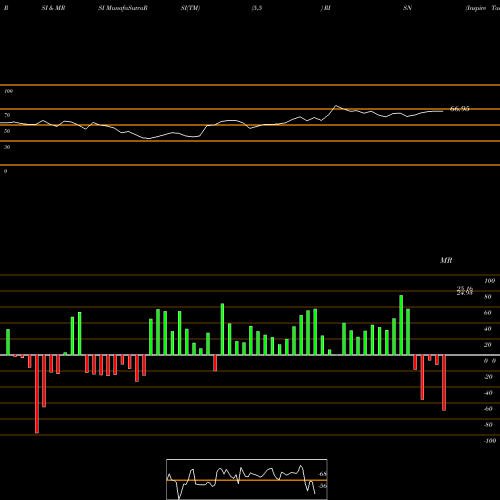Click the MR axis label -80
The width and height of the screenshot is (500, 500).
[x=488, y=425]
